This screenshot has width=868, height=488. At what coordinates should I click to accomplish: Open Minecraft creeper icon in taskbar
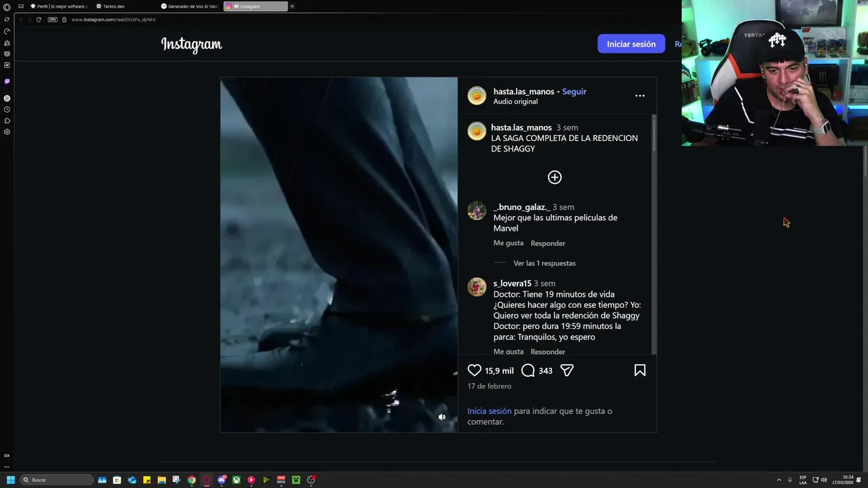(296, 480)
